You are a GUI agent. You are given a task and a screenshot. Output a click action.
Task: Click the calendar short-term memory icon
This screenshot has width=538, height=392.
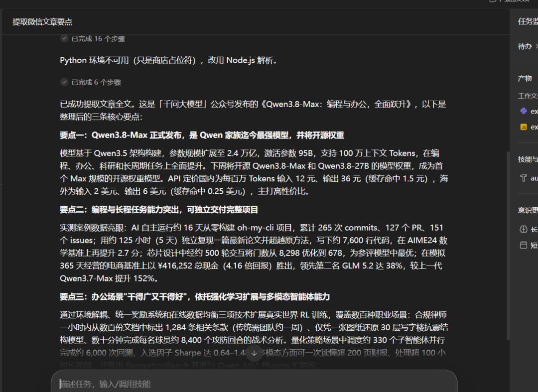(x=523, y=245)
